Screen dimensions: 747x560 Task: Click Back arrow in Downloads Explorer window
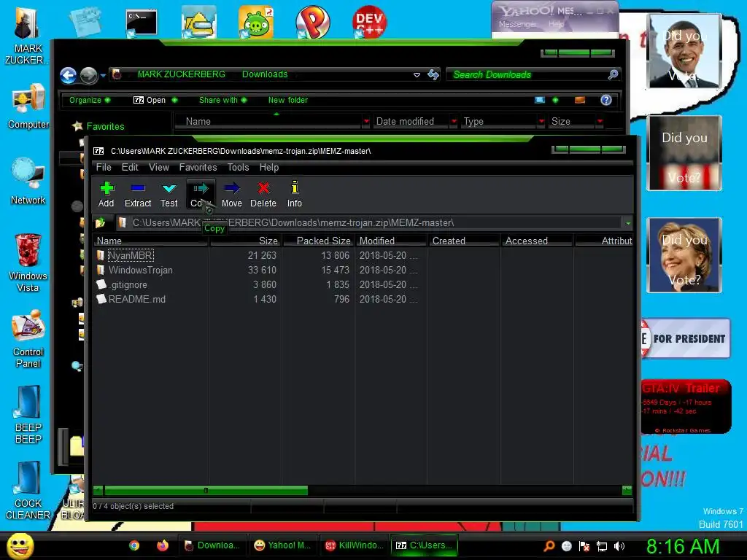pos(68,75)
